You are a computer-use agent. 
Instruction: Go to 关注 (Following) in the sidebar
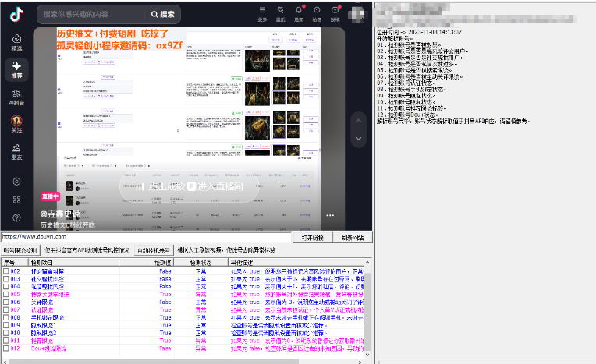coord(16,125)
